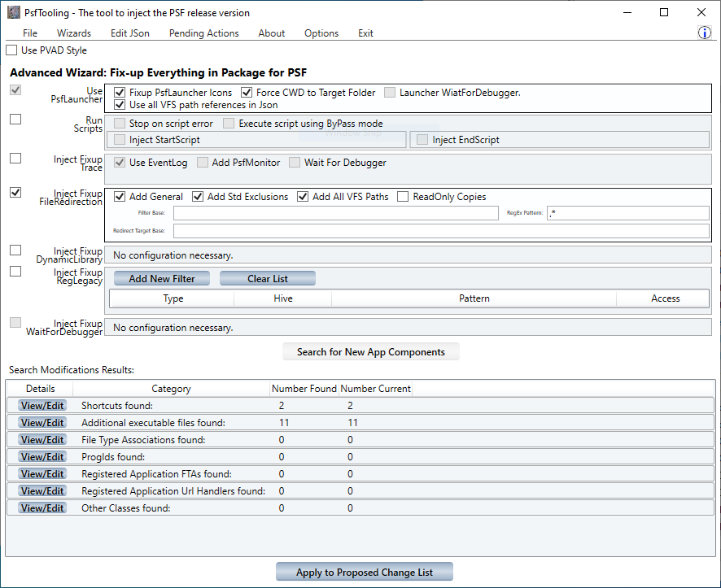
Task: Click the Exit menu item
Action: tap(365, 33)
